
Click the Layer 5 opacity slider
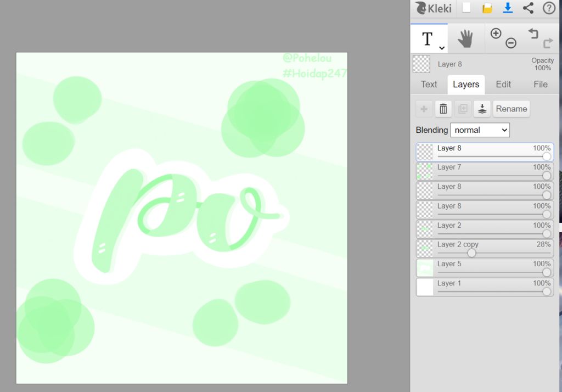[x=494, y=272]
